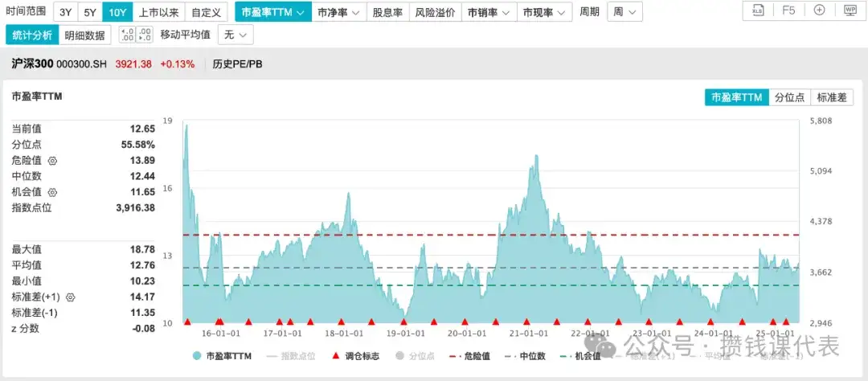Switch to 明细数据 tab
This screenshot has height=381, width=868.
(84, 35)
